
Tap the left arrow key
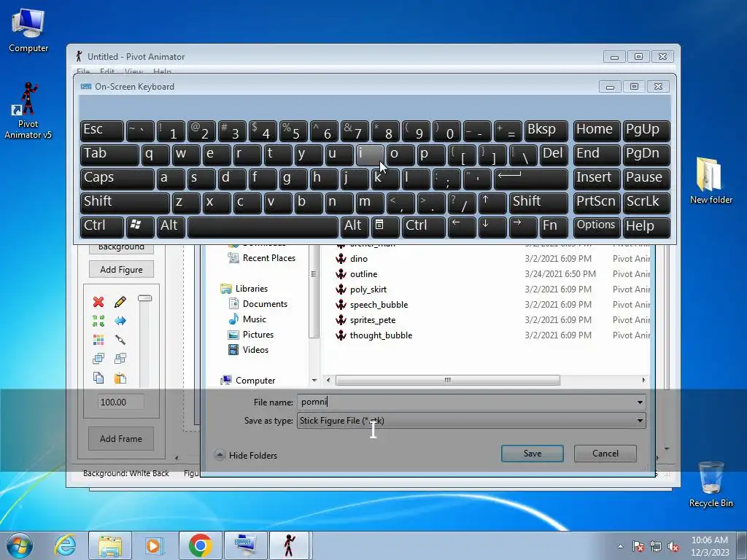[462, 227]
